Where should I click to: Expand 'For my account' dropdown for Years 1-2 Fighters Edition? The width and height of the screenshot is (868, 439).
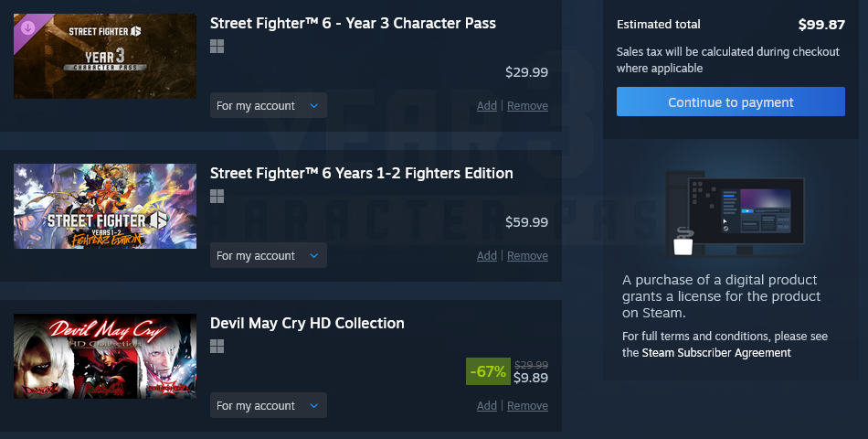click(x=268, y=256)
